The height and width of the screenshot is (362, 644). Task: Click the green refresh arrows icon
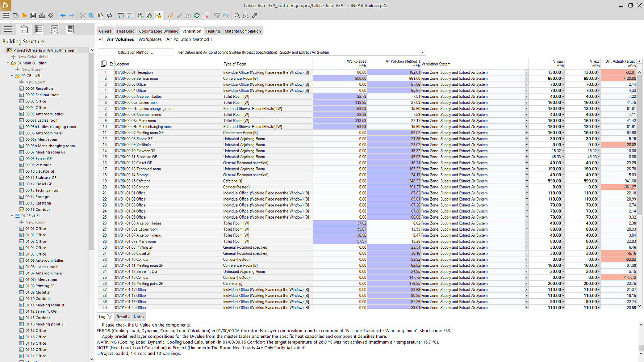pyautogui.click(x=197, y=16)
